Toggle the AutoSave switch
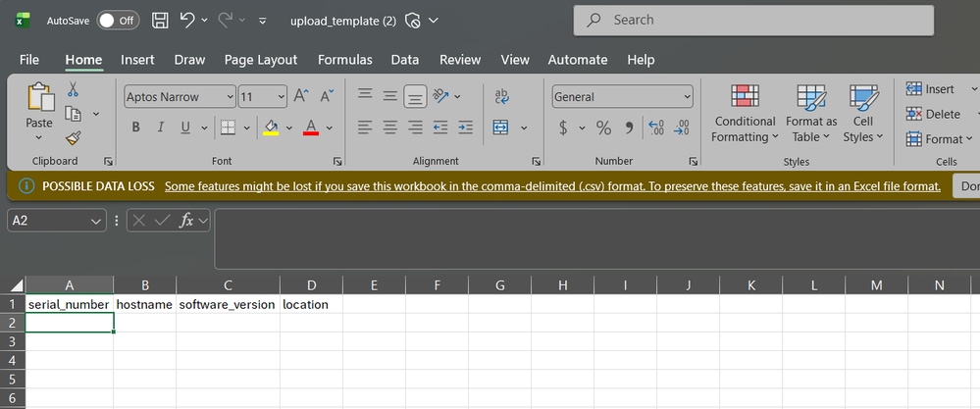This screenshot has height=409, width=980. [118, 21]
